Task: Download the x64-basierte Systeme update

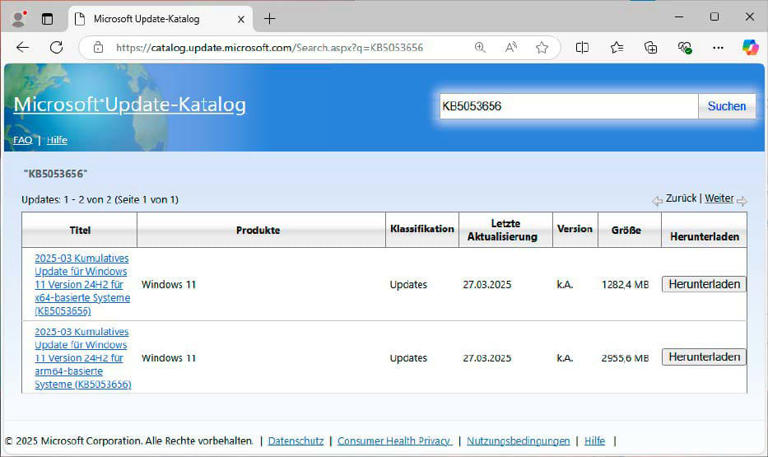Action: 704,284
